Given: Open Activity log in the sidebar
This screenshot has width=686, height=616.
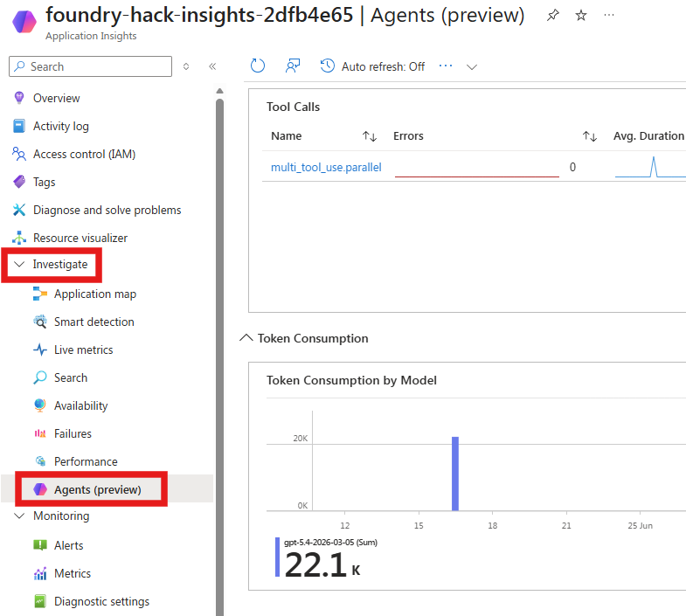Looking at the screenshot, I should (x=61, y=126).
